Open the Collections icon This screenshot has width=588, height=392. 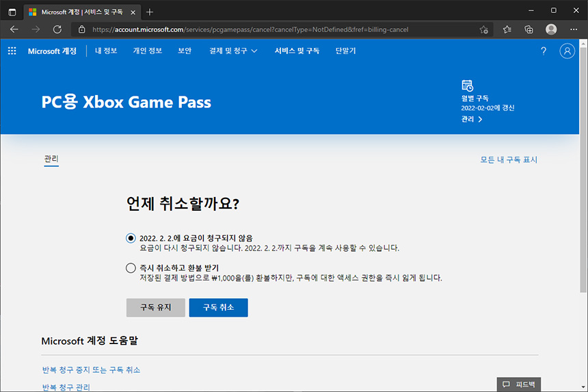(x=529, y=29)
